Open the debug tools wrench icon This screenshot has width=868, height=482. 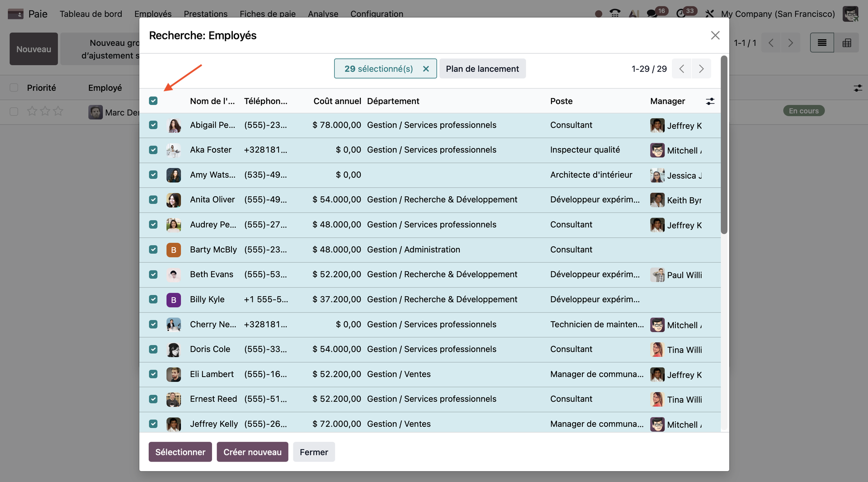pyautogui.click(x=709, y=14)
